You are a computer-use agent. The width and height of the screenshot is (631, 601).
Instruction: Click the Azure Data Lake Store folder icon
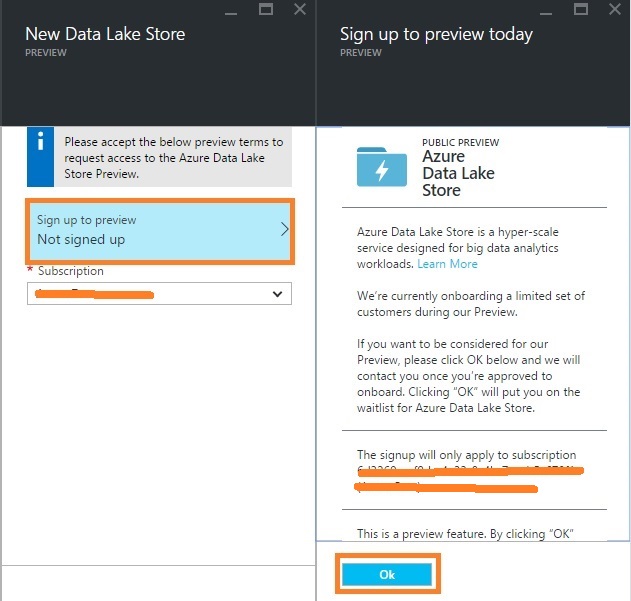coord(382,166)
